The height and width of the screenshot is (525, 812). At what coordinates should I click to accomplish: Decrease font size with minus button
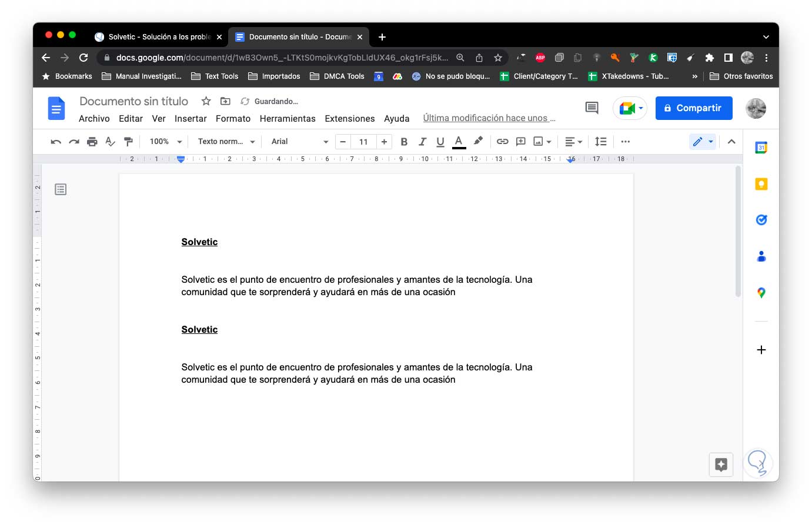[x=343, y=142]
